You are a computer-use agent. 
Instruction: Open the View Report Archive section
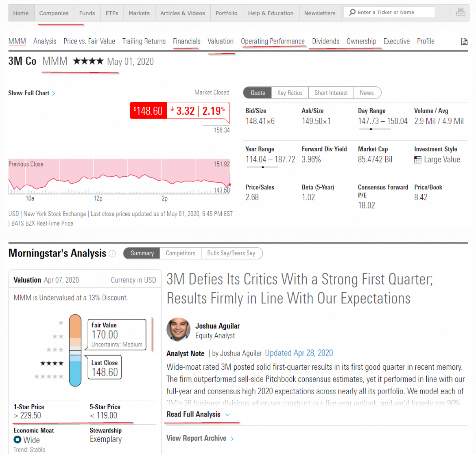coord(197,438)
